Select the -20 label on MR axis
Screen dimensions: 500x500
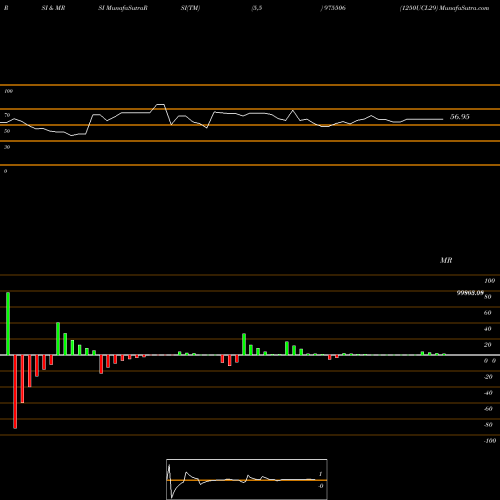point(488,377)
